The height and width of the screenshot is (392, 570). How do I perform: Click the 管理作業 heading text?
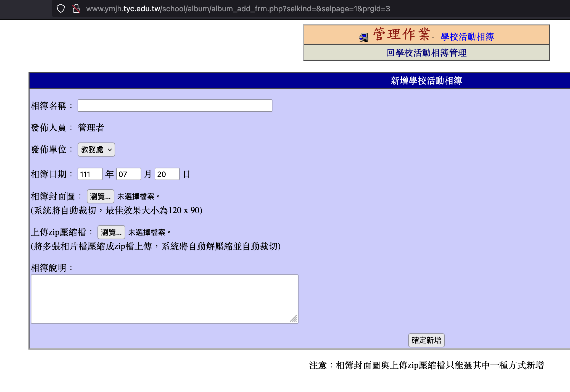coord(402,35)
